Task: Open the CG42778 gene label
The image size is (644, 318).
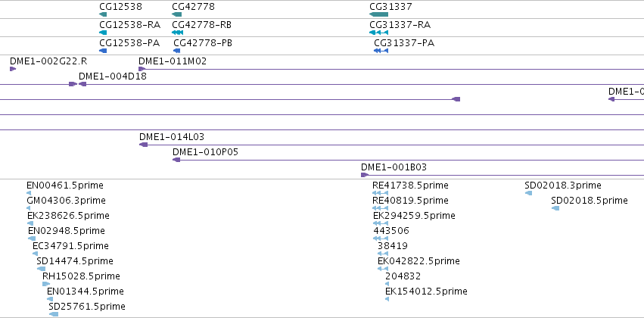Action: point(193,7)
